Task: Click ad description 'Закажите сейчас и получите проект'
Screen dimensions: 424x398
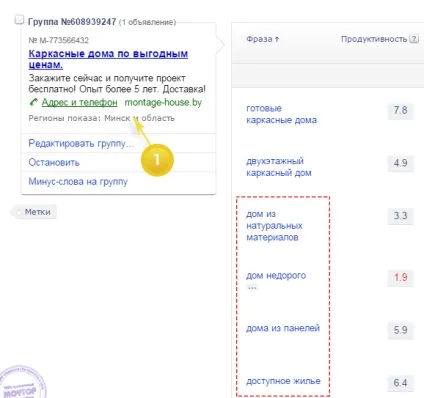Action: pos(107,78)
